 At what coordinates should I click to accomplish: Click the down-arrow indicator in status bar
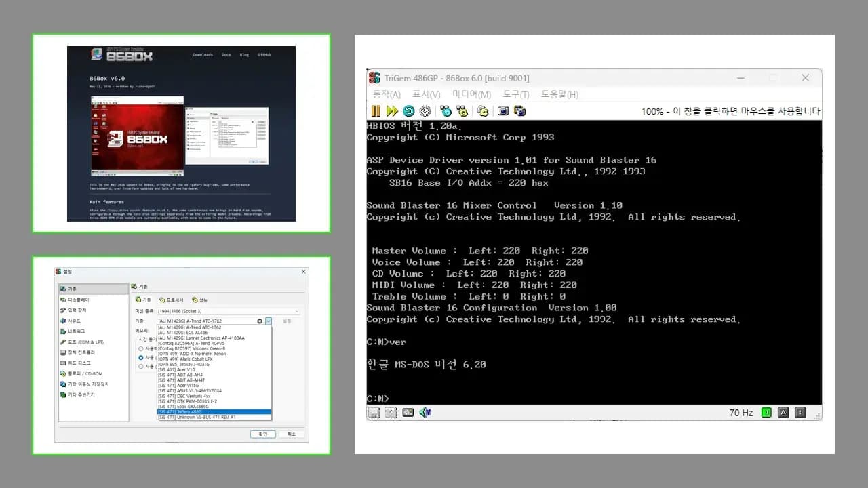pos(801,412)
